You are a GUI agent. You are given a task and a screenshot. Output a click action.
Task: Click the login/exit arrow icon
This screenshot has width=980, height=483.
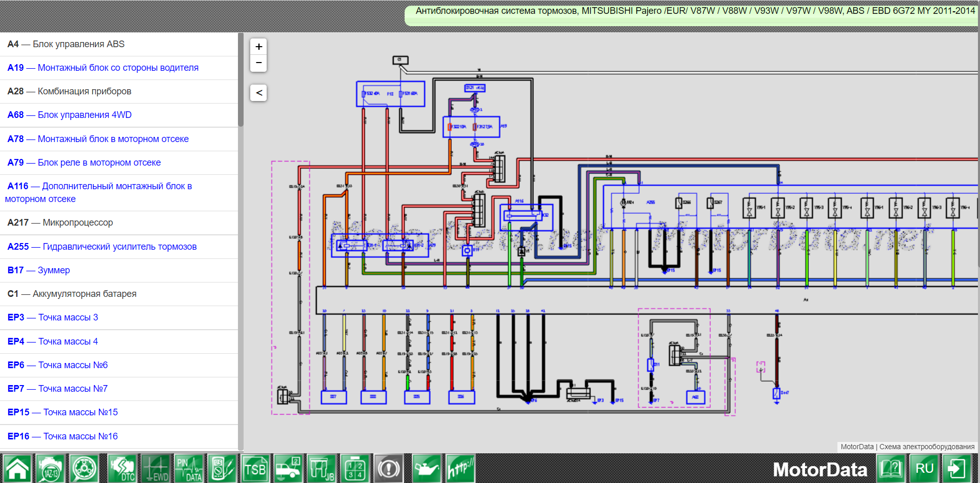pyautogui.click(x=957, y=468)
